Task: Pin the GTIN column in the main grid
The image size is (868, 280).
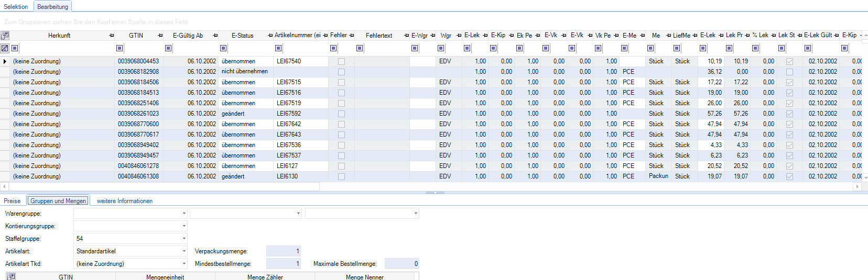Action: point(160,36)
